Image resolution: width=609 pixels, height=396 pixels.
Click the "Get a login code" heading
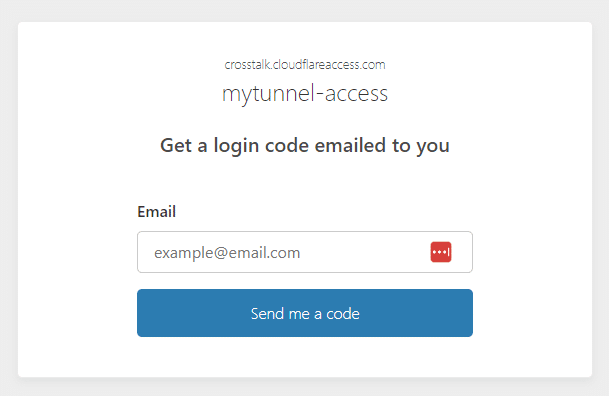(x=305, y=146)
